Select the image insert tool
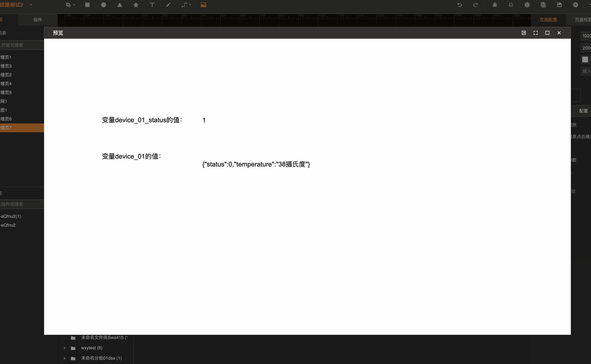This screenshot has height=364, width=591. (203, 5)
